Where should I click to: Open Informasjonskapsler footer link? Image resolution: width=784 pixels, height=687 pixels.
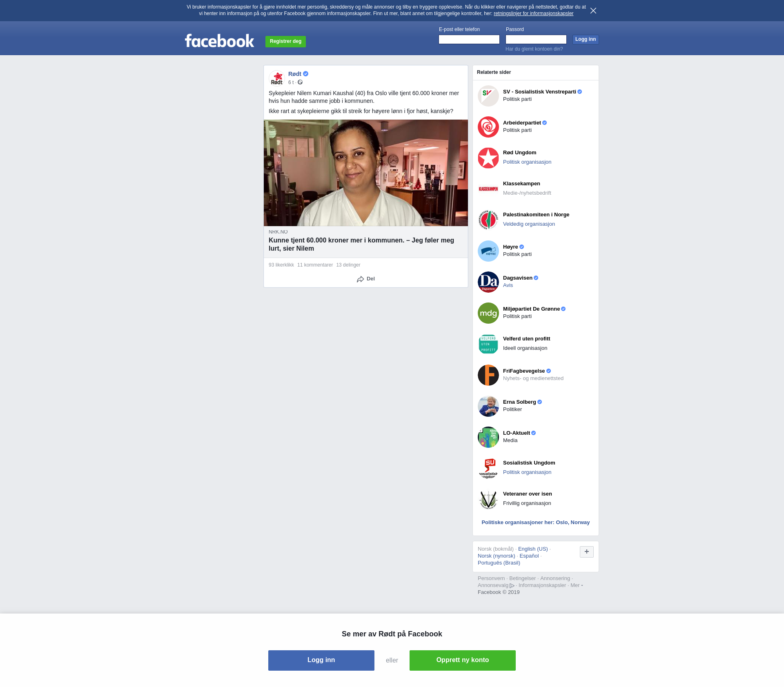[542, 585]
